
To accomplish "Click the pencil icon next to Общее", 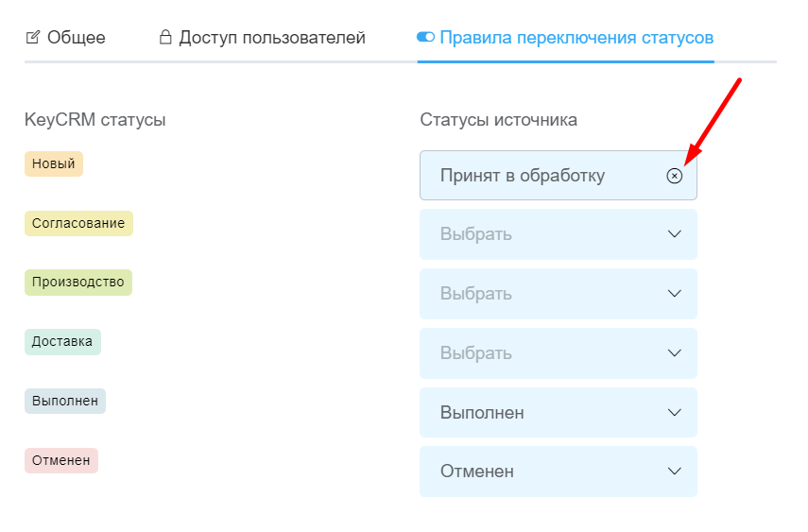I will pyautogui.click(x=33, y=38).
